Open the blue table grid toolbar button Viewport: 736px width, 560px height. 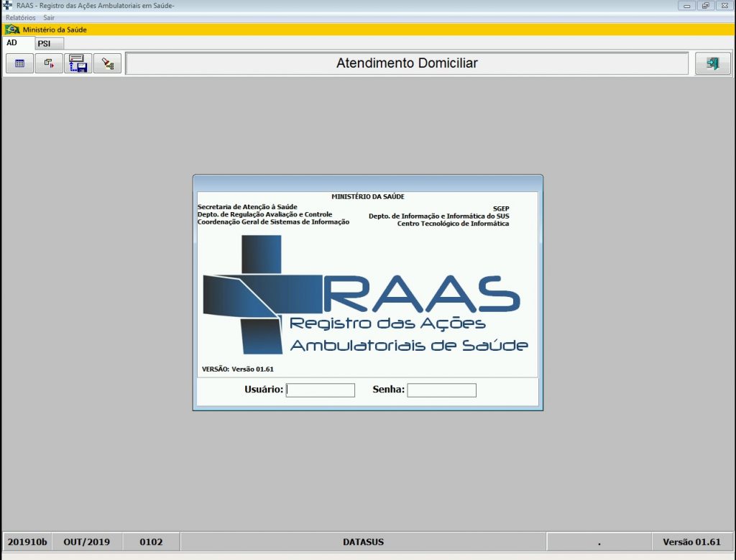click(19, 63)
